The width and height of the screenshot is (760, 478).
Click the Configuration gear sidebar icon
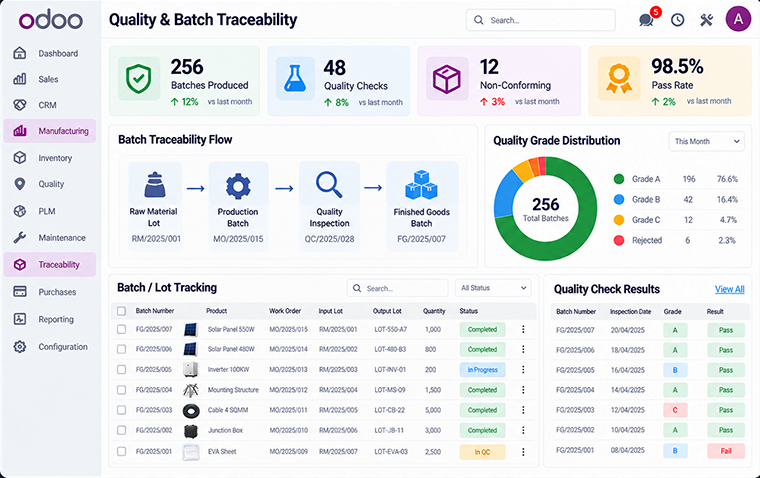click(x=19, y=347)
